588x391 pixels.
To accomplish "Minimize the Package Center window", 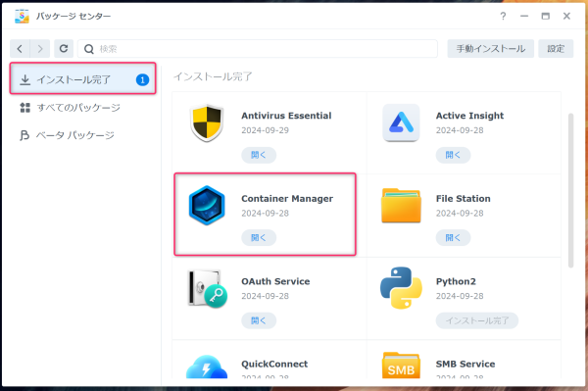I will click(524, 16).
